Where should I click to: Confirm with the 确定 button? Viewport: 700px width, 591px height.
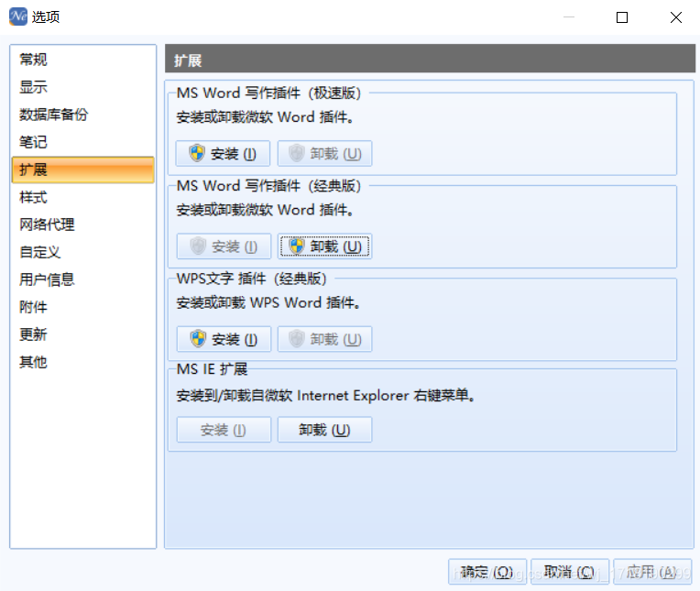point(487,572)
